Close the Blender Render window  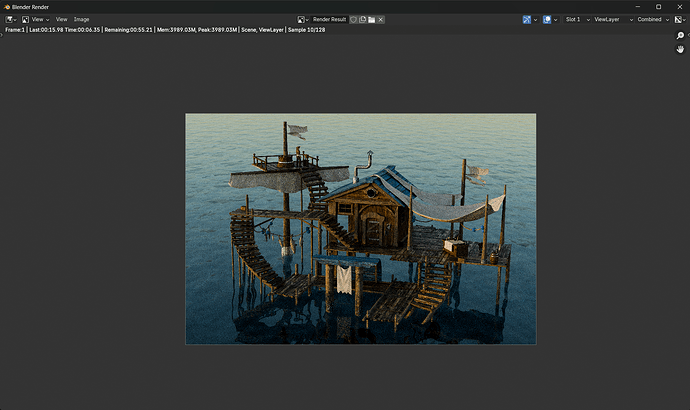pyautogui.click(x=679, y=7)
